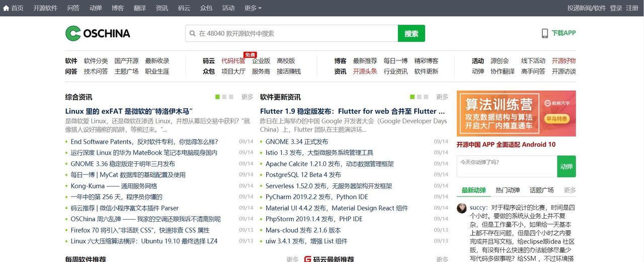This screenshot has width=644, height=262.
Task: Open 翻译 in the top bar
Action: point(140,8)
